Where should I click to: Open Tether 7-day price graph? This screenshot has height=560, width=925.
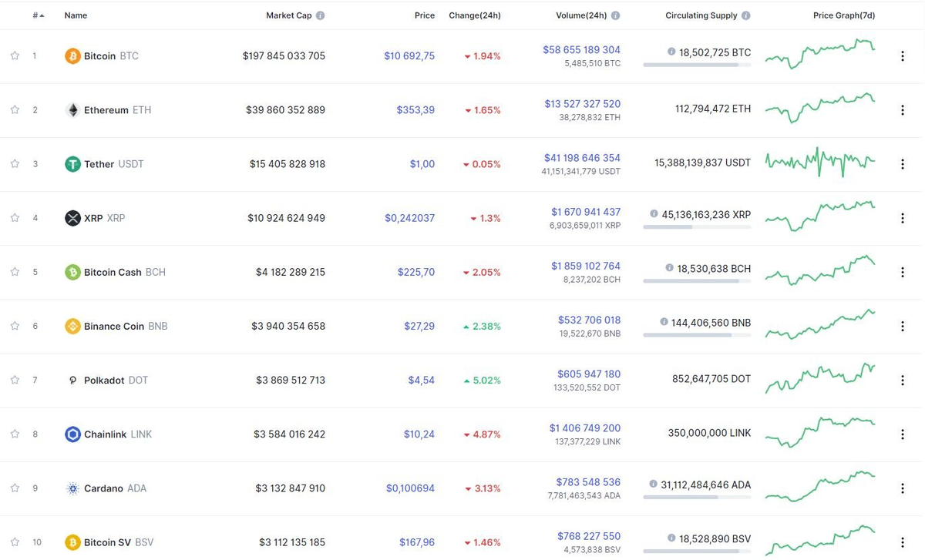[820, 163]
